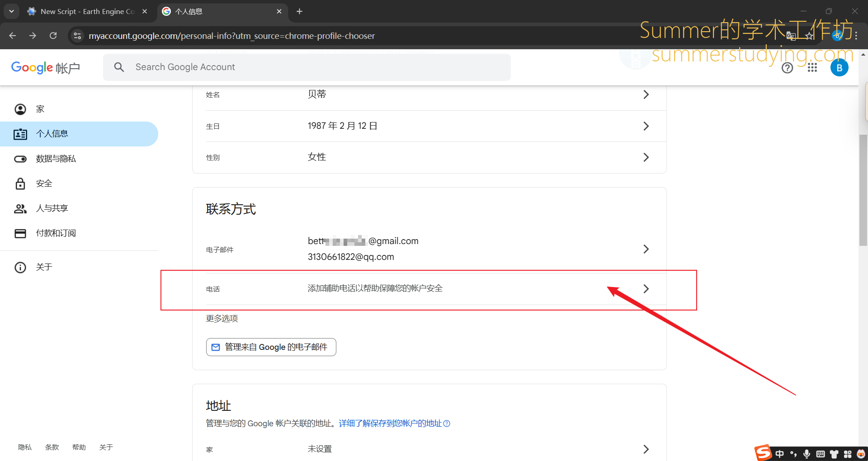The width and height of the screenshot is (868, 461).
Task: Open 付款和订阅 in the sidebar
Action: click(79, 233)
